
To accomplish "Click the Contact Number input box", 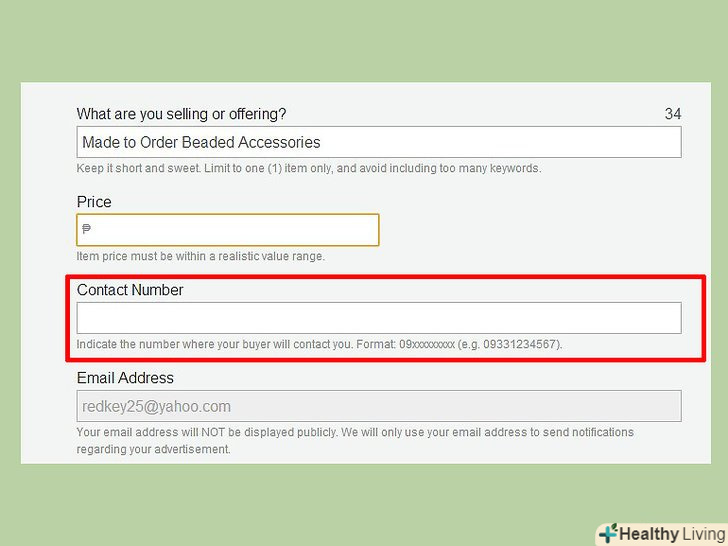I will coord(379,318).
